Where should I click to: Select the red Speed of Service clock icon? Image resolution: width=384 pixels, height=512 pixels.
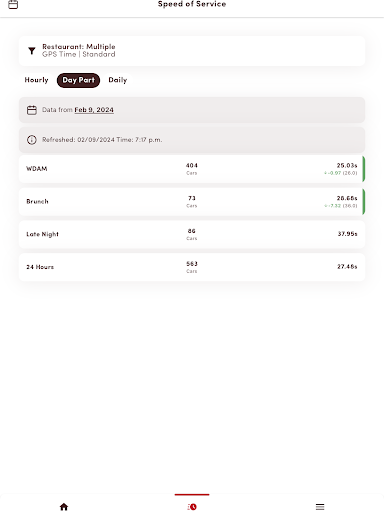(x=192, y=507)
